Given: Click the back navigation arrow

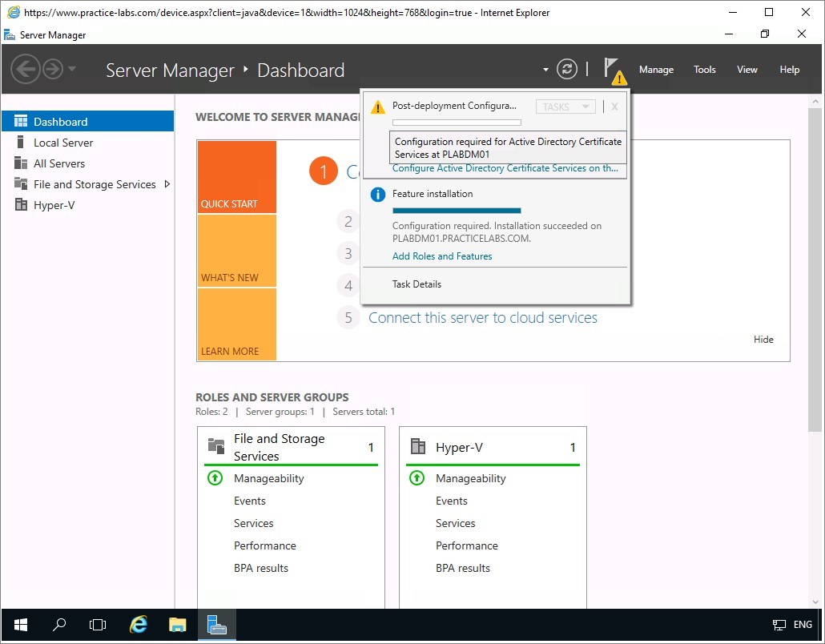Looking at the screenshot, I should (x=26, y=69).
